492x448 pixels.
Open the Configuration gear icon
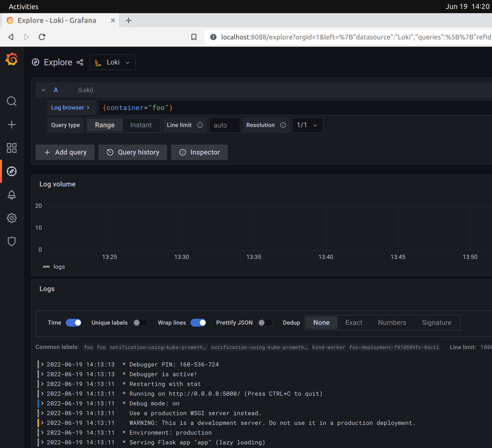11,218
